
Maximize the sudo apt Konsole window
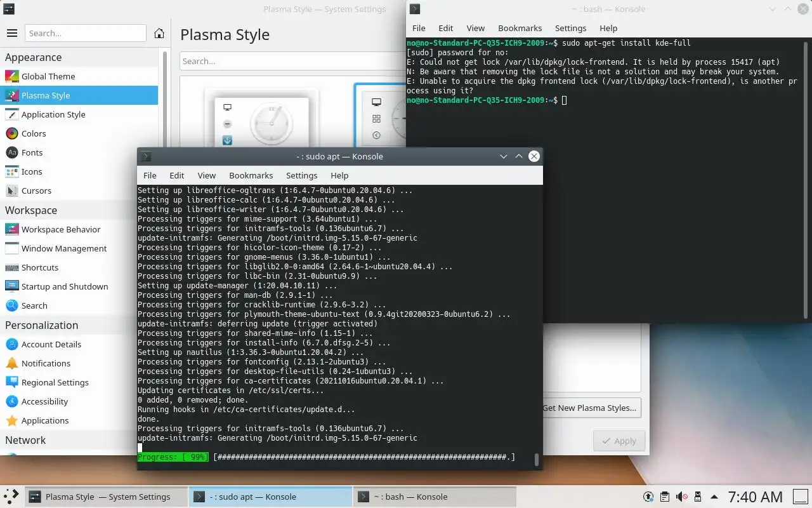[519, 156]
